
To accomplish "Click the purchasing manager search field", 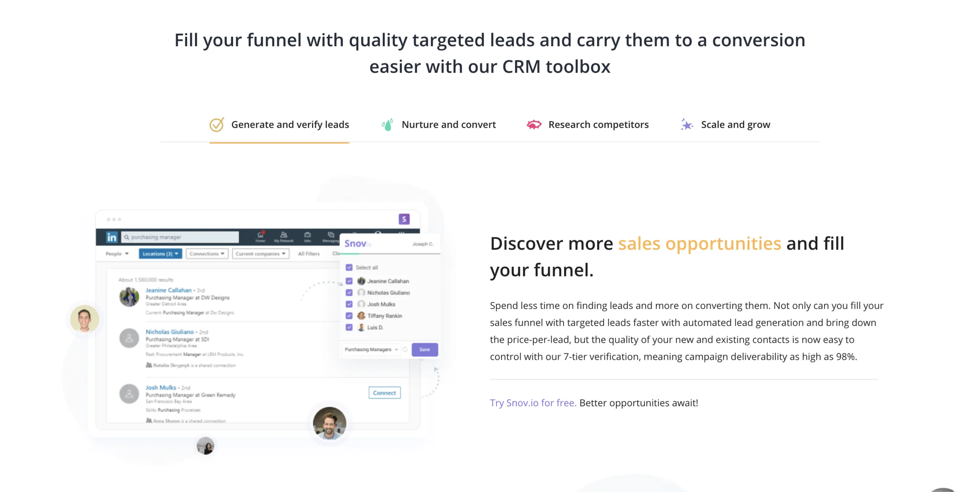I will (180, 237).
